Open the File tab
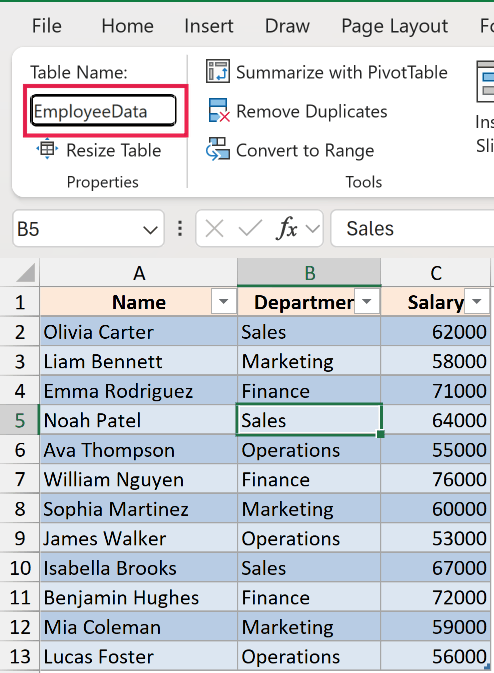This screenshot has width=494, height=673. point(47,26)
